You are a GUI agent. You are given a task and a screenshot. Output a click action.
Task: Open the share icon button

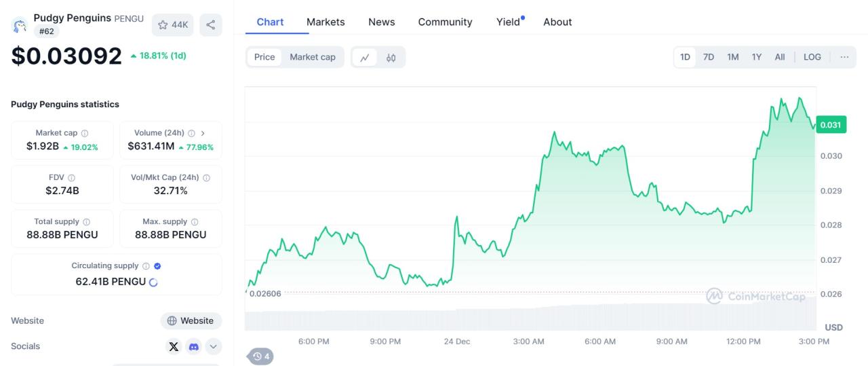point(211,25)
